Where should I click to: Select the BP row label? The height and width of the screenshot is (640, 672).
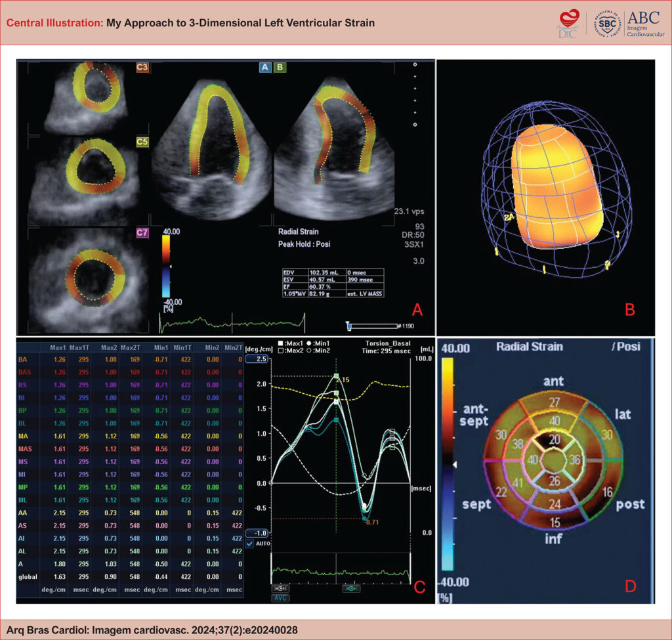22,411
